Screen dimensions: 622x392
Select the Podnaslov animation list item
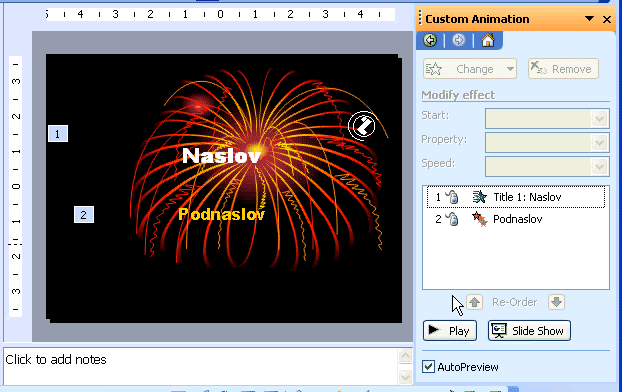516,219
